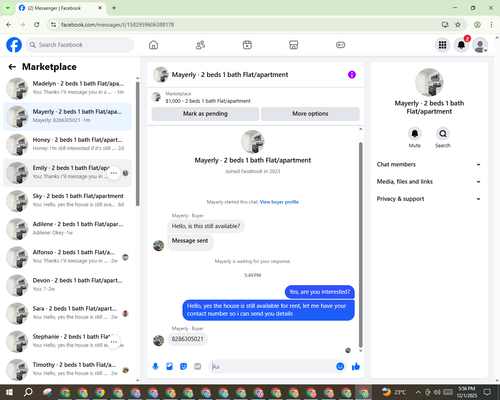Expand the Media, files and links section
Image resolution: width=500 pixels, height=400 pixels.
coord(429,182)
